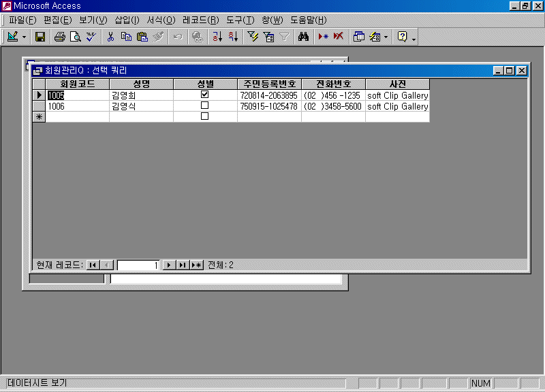545x392 pixels.
Task: Run the Spelling check icon
Action: 91,37
